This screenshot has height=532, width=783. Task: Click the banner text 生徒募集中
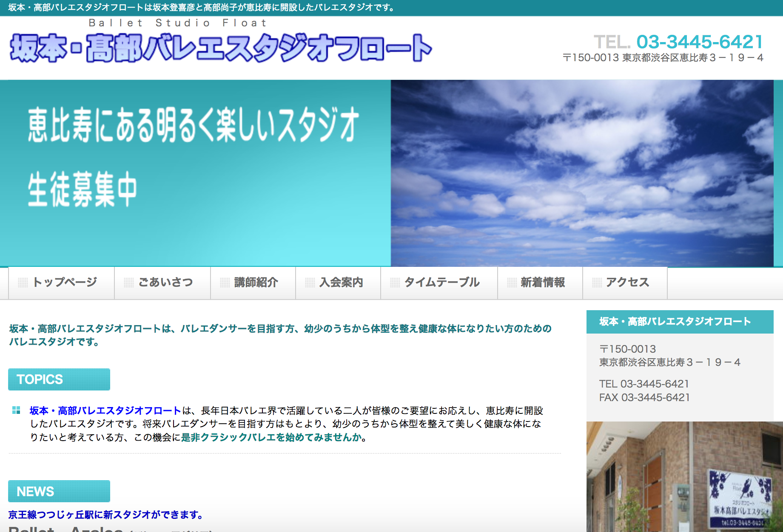point(83,189)
